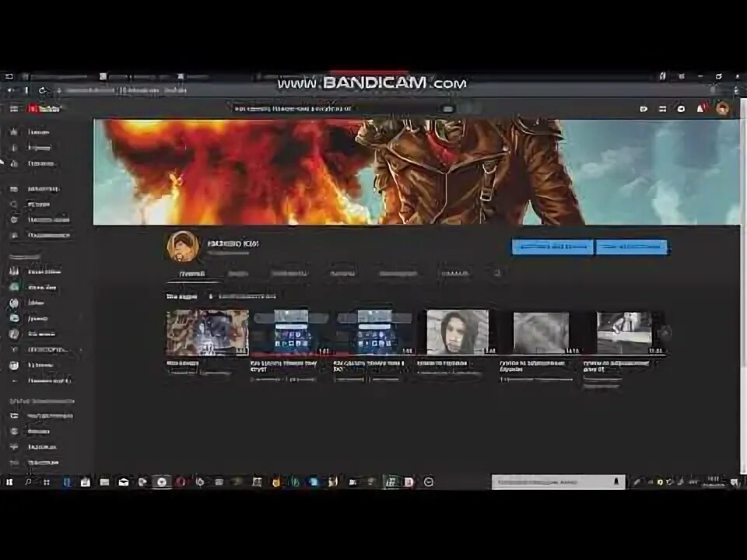Click the Uploads section heading
747x560 pixels.
181,296
